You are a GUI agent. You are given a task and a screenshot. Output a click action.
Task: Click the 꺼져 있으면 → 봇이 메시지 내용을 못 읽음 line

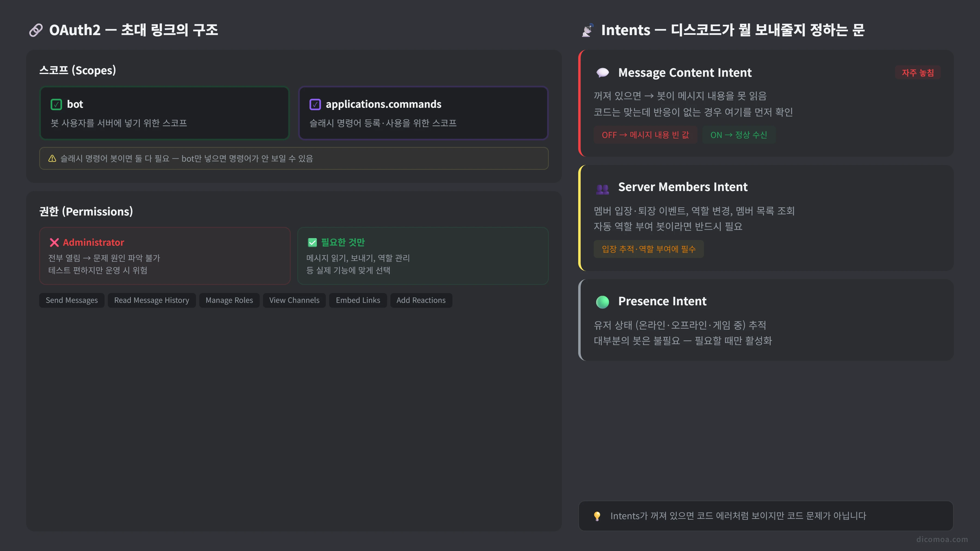[680, 96]
